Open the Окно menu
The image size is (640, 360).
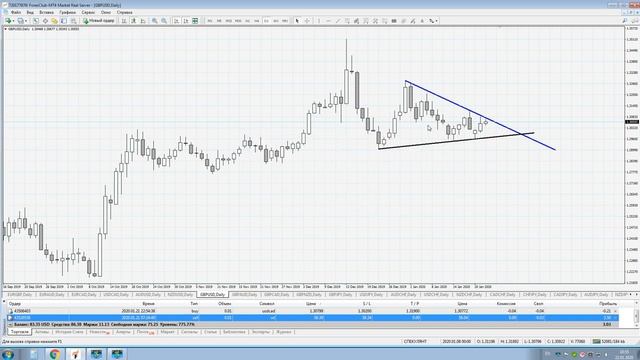tap(106, 13)
